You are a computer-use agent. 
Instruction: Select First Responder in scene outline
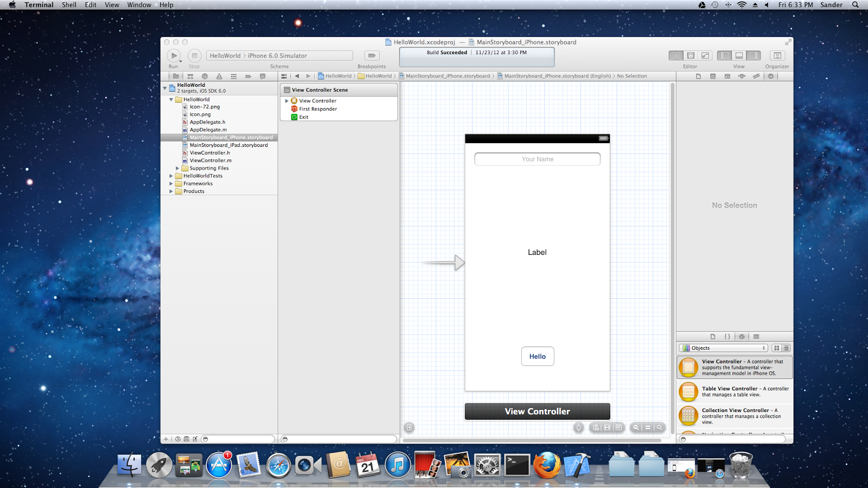click(x=318, y=109)
